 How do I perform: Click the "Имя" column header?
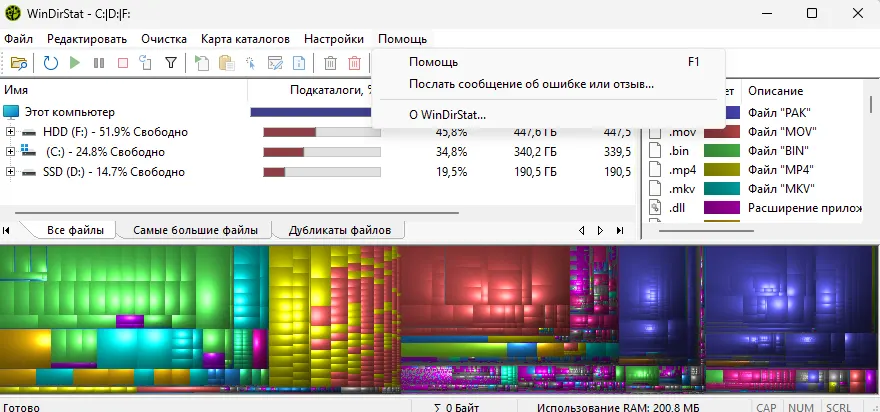[x=17, y=90]
